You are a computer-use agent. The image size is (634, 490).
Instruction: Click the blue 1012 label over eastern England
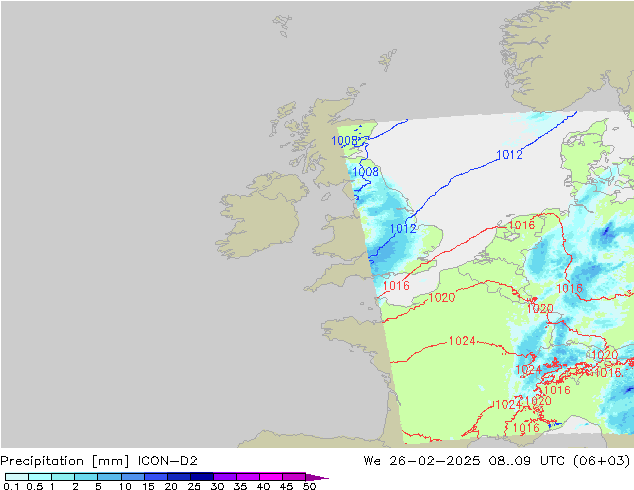[x=403, y=229]
